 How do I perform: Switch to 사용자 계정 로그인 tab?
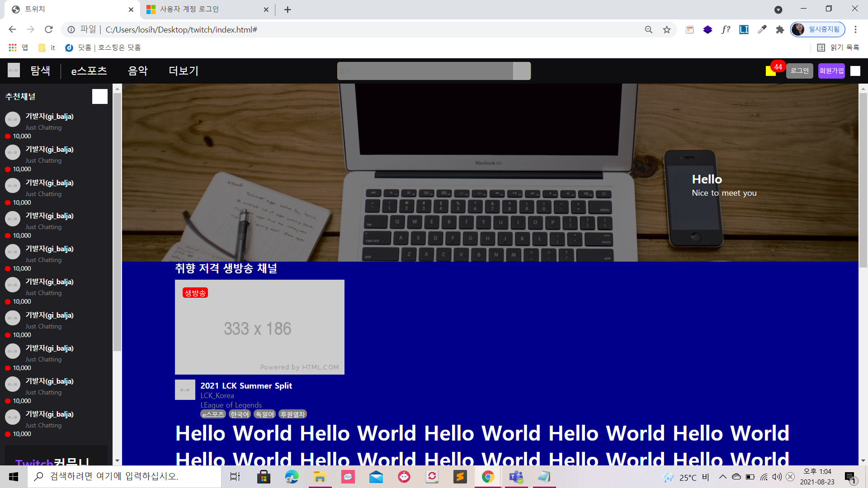click(190, 9)
